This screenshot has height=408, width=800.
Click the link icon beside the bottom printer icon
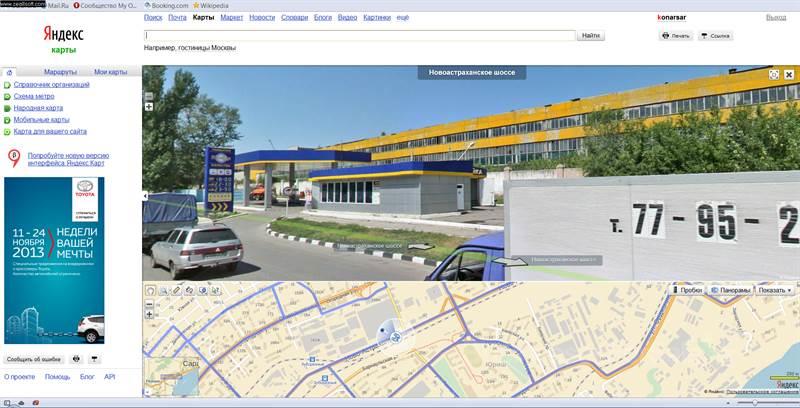(94, 359)
